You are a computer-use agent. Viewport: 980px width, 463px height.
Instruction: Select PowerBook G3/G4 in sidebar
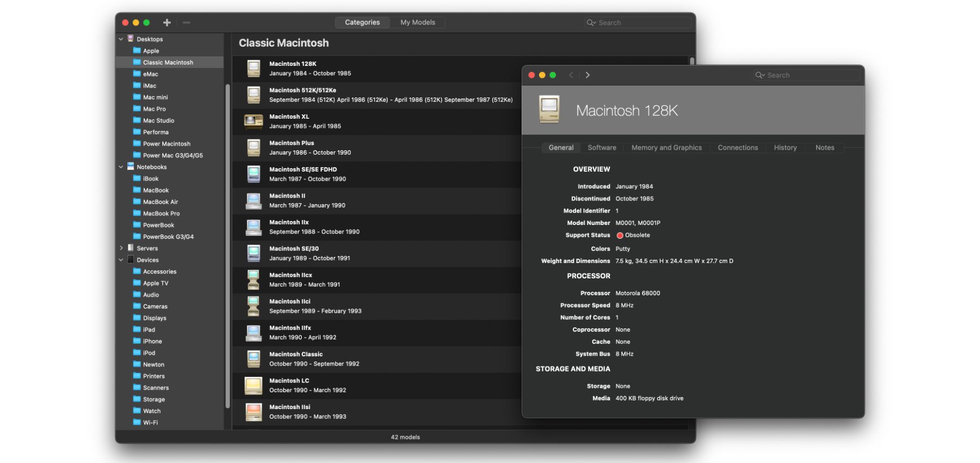(x=168, y=237)
